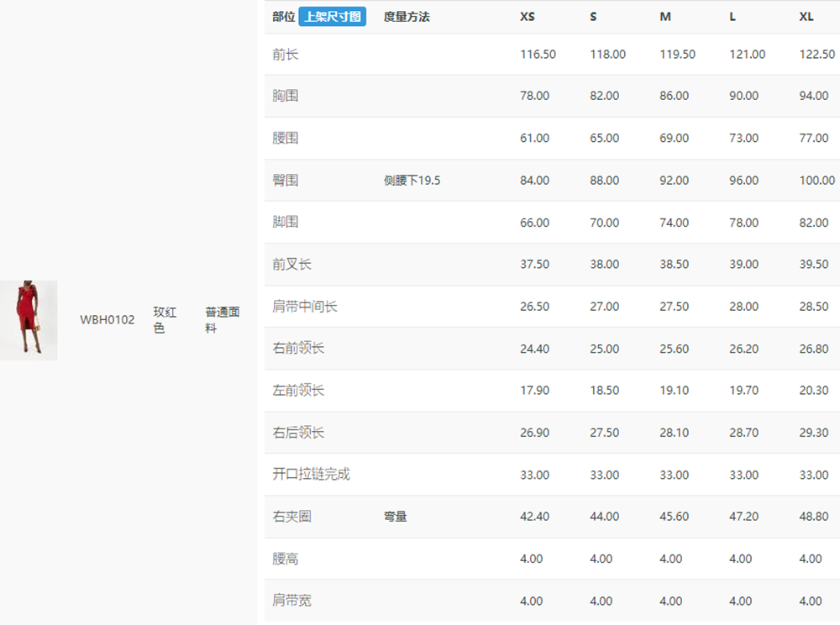840x625 pixels.
Task: Click the 116.50 前长 XS value
Action: click(x=538, y=54)
